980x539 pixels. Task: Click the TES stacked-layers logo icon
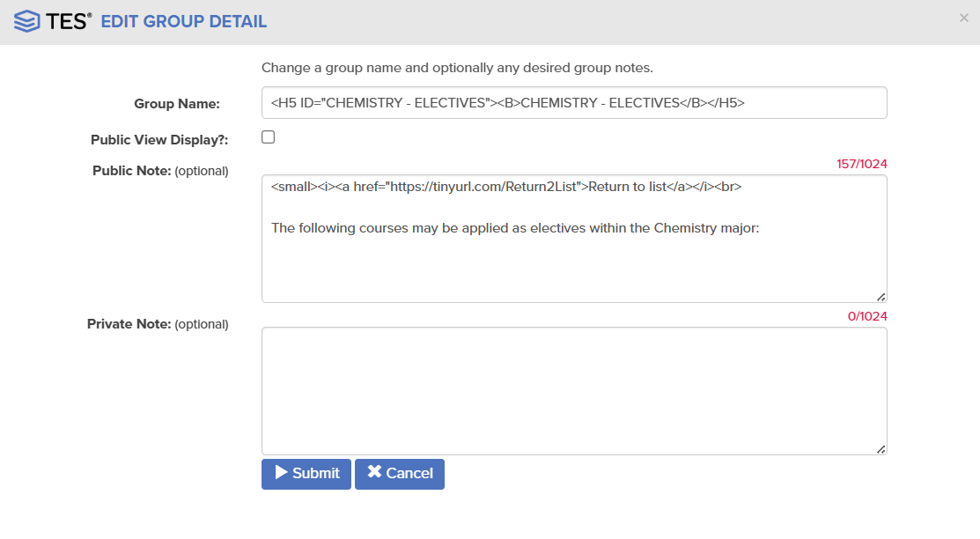(x=27, y=21)
